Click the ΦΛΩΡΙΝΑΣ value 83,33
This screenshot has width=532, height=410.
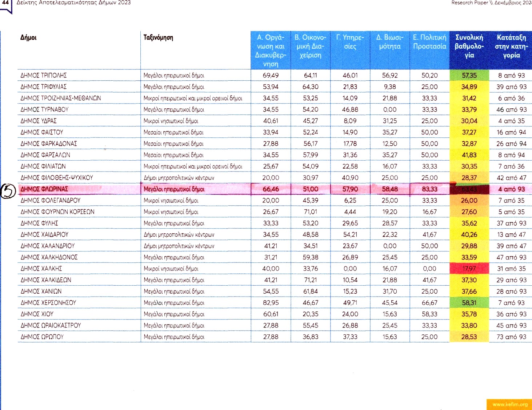click(429, 189)
